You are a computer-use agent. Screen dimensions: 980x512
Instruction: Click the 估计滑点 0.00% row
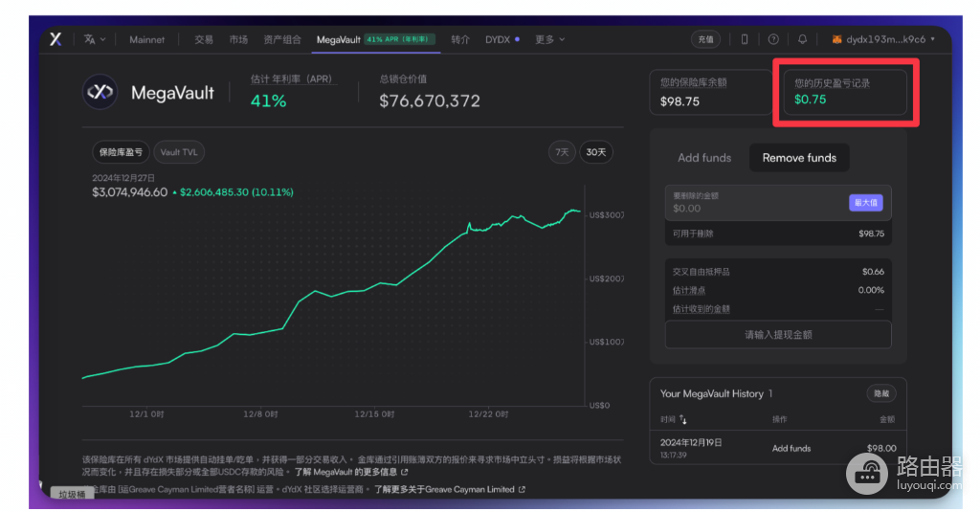[778, 290]
